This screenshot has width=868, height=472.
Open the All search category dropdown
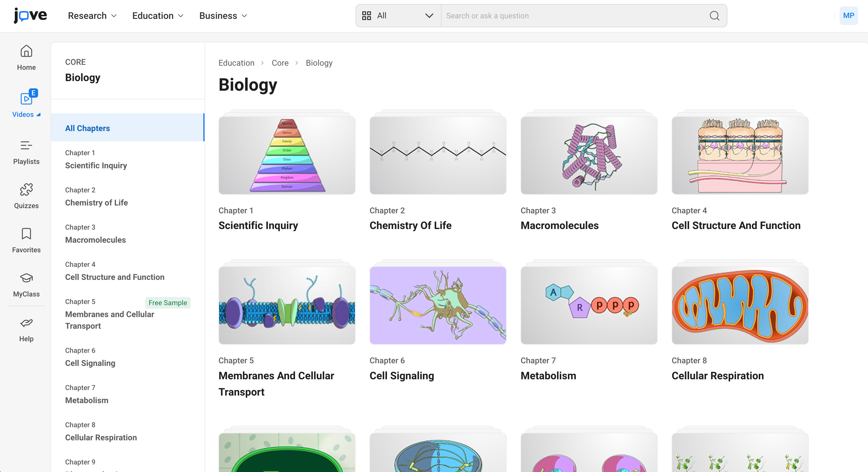tap(398, 15)
